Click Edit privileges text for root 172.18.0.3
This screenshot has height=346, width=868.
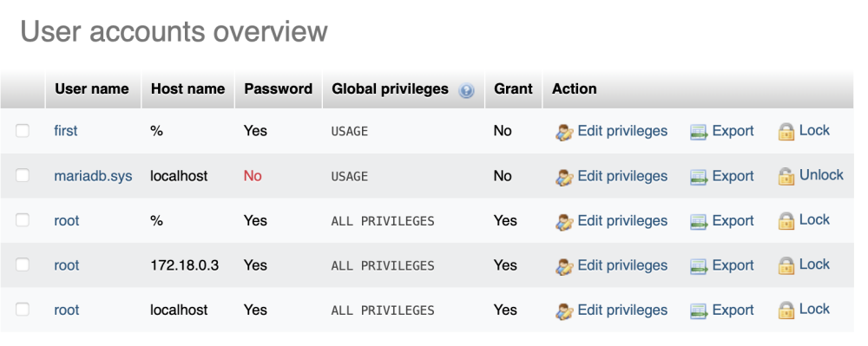click(622, 265)
